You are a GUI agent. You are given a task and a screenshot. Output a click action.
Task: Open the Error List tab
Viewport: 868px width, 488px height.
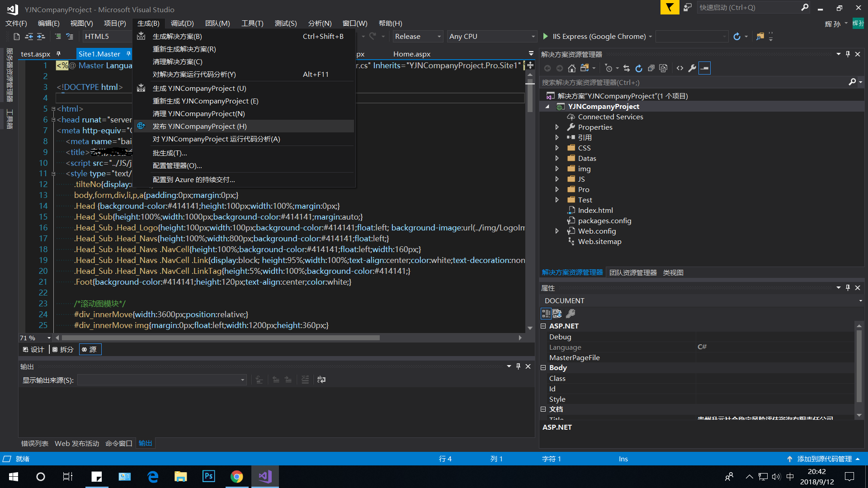tap(35, 444)
